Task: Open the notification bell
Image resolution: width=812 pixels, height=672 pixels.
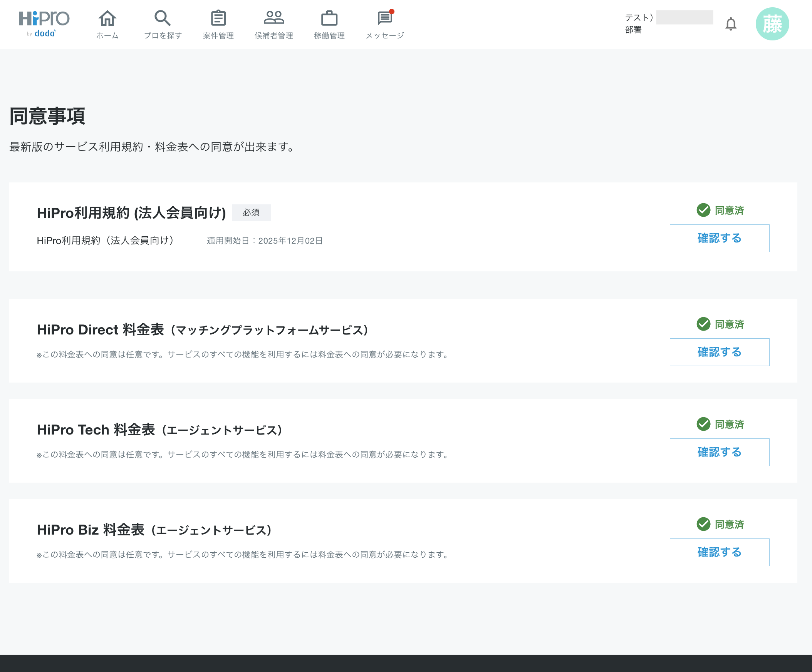Action: [730, 24]
